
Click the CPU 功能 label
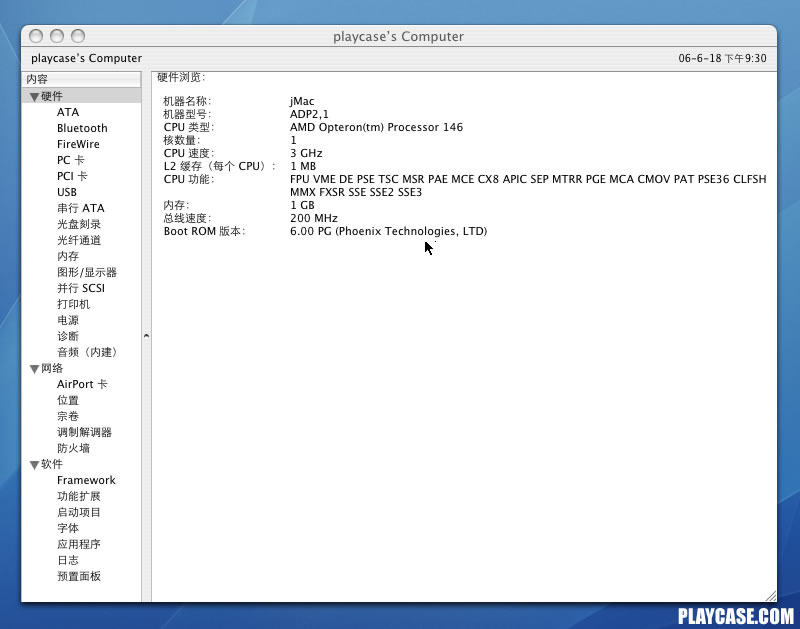[189, 179]
